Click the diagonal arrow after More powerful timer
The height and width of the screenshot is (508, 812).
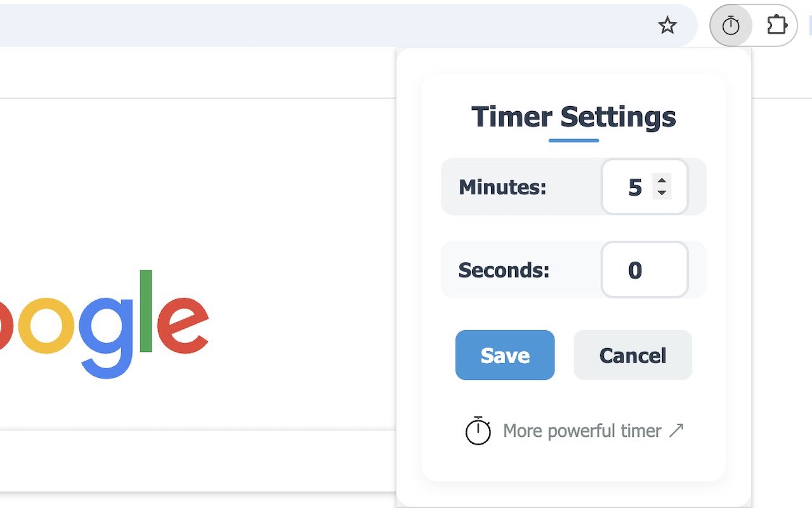coord(676,431)
